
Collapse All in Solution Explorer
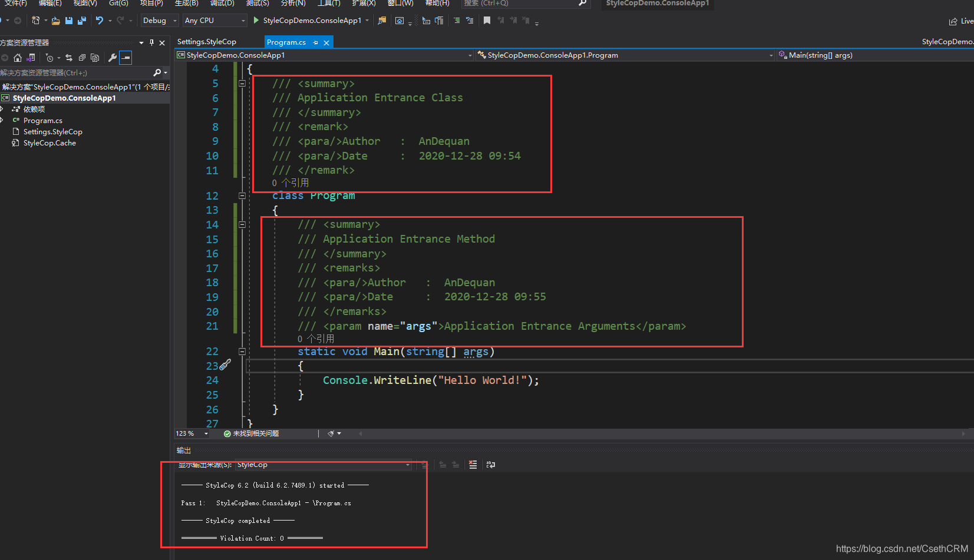(x=82, y=58)
